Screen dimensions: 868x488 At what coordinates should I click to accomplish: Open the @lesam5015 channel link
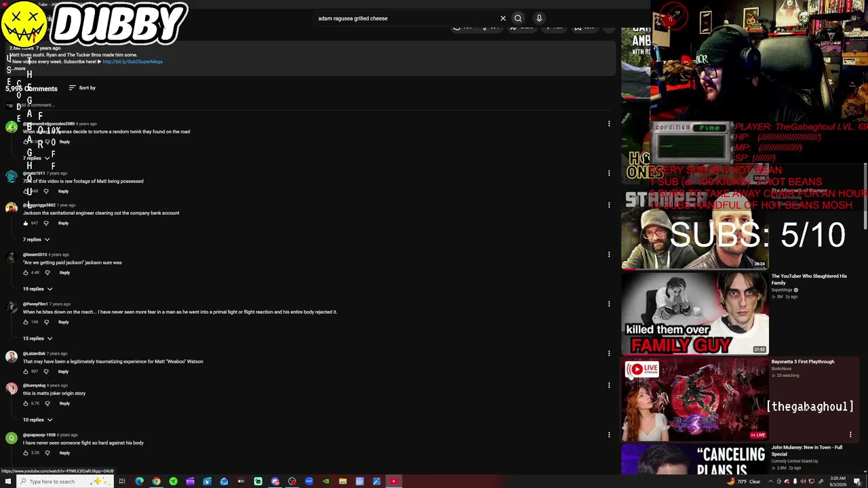click(x=35, y=255)
